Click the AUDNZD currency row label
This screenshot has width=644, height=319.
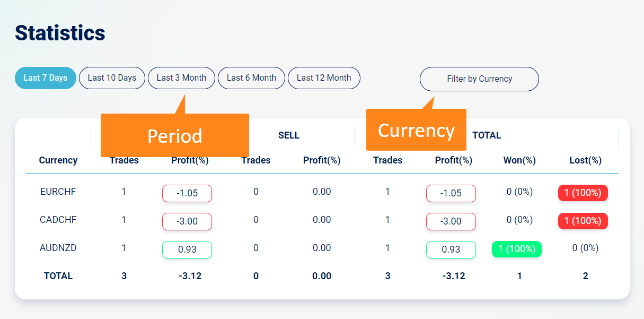58,248
